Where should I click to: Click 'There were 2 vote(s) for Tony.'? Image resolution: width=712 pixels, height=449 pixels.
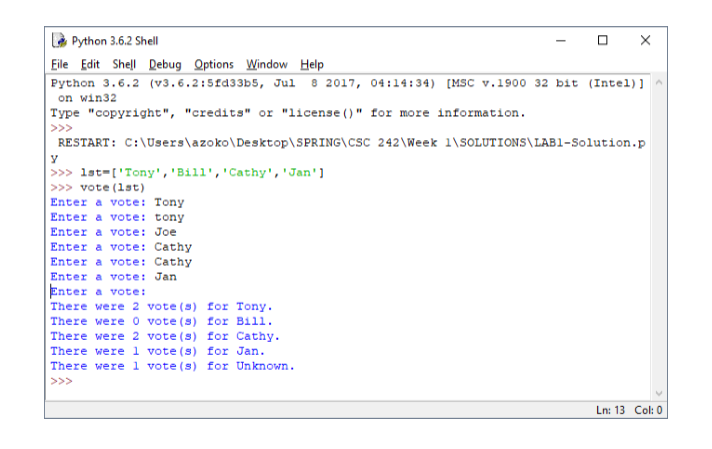(x=161, y=306)
